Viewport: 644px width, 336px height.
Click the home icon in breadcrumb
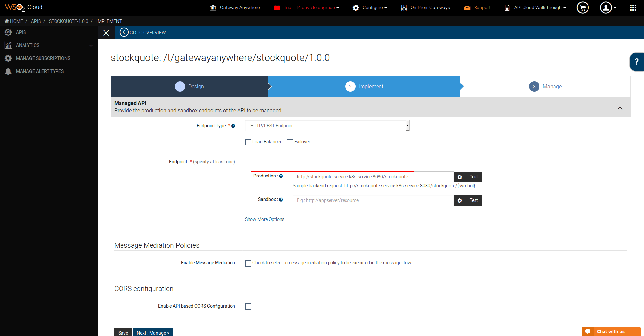point(7,21)
